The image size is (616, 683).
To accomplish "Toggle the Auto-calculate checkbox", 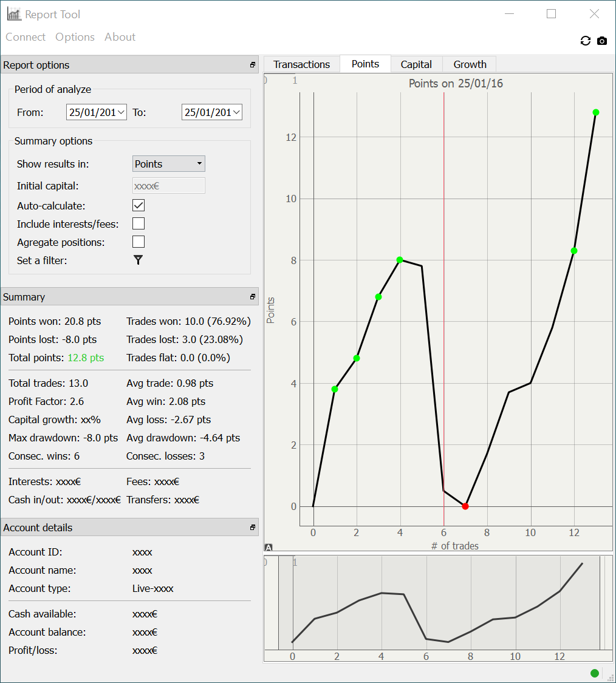I will pyautogui.click(x=139, y=205).
